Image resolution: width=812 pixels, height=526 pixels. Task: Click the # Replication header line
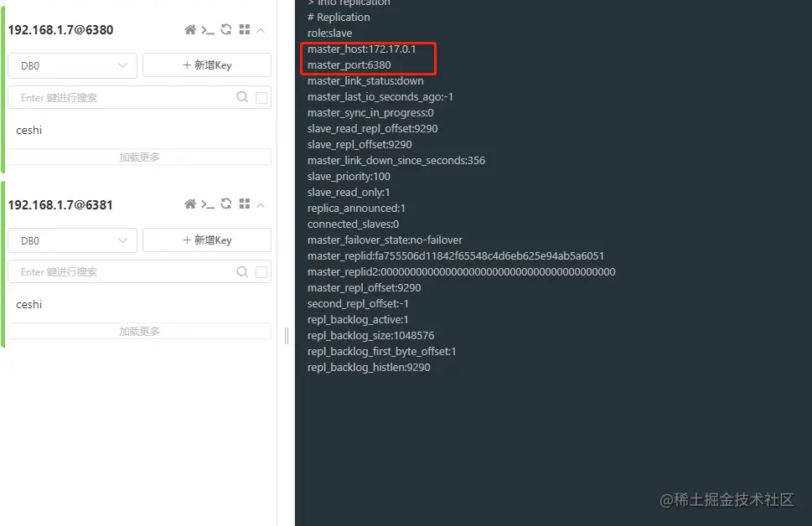coord(339,17)
